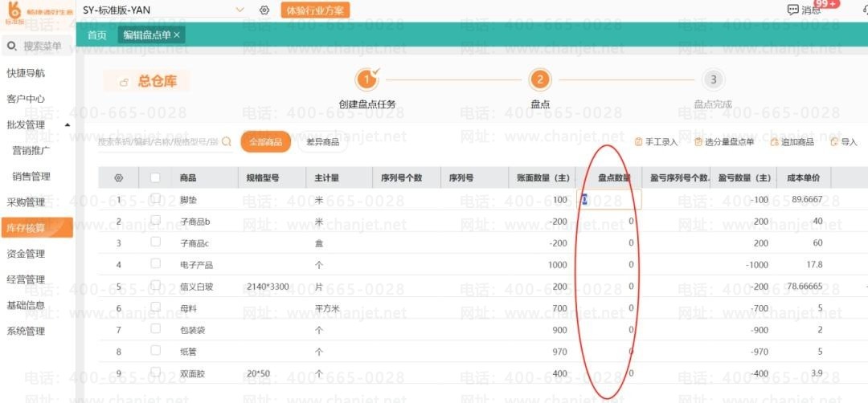The height and width of the screenshot is (403, 868).
Task: Select 库存核算 in sidebar
Action: 36,227
